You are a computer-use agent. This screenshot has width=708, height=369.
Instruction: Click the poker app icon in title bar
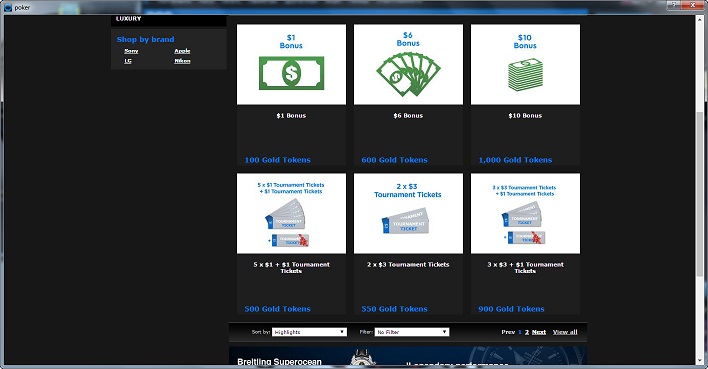click(8, 7)
